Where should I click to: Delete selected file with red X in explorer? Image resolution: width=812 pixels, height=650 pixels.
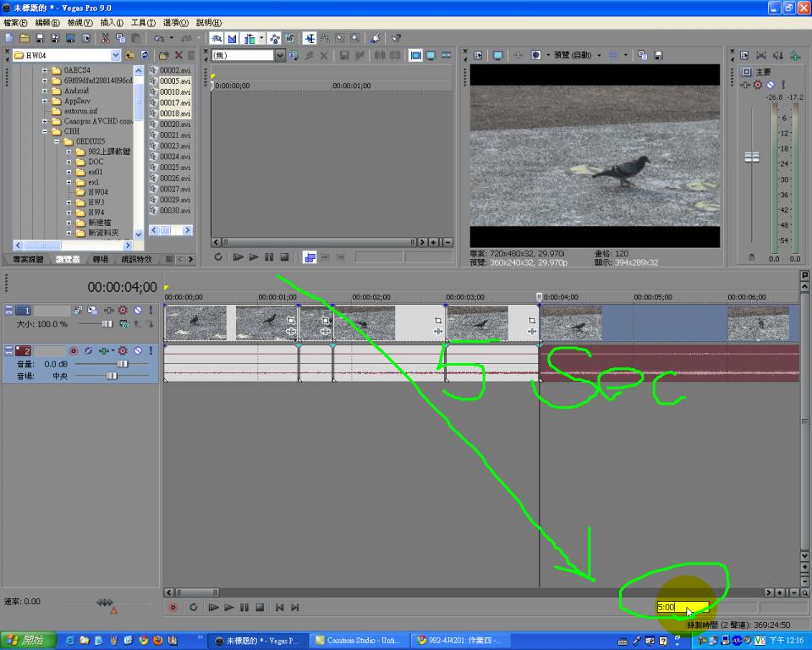point(178,55)
